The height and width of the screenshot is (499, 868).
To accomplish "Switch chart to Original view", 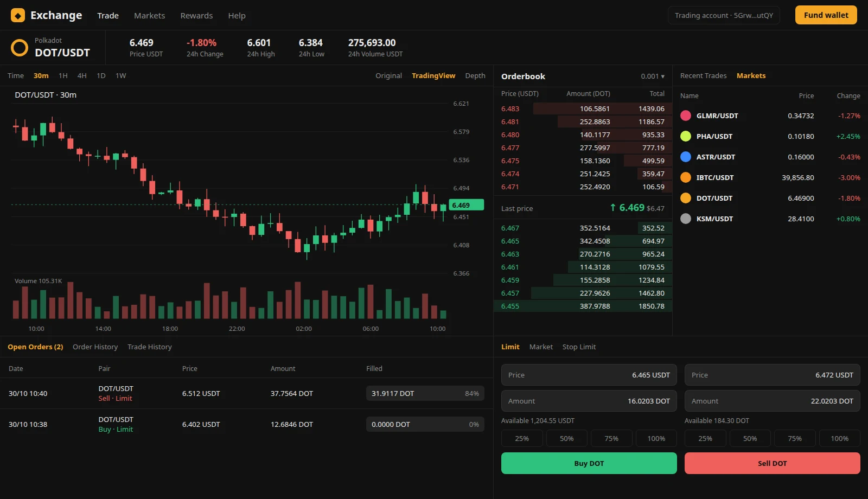I will click(388, 76).
